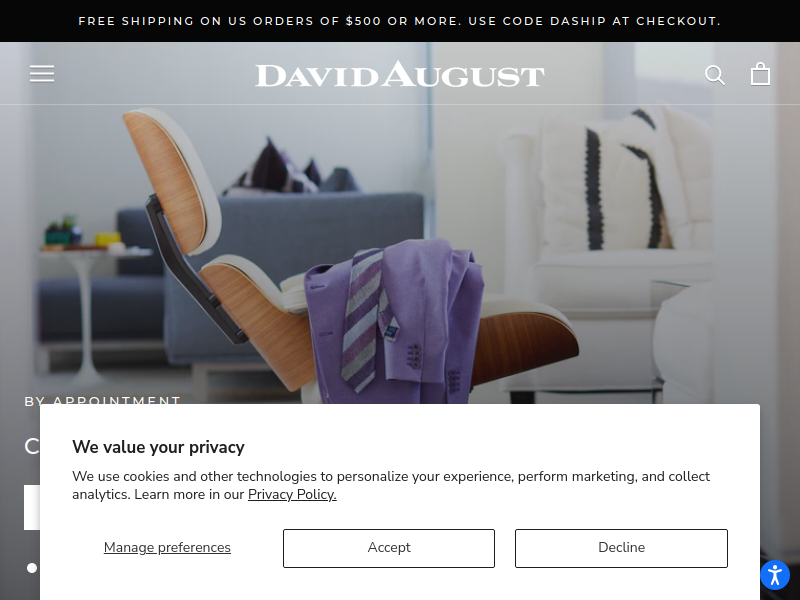Click the DASHIP code text in banner
800x600 pixels.
pyautogui.click(x=578, y=21)
